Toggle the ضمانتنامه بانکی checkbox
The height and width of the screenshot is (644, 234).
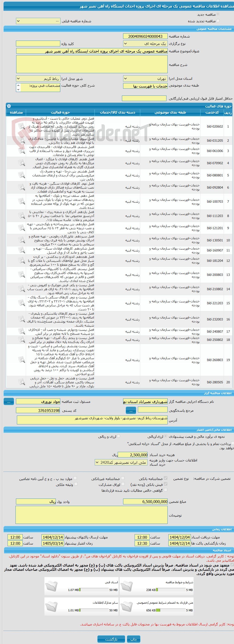pos(165,478)
